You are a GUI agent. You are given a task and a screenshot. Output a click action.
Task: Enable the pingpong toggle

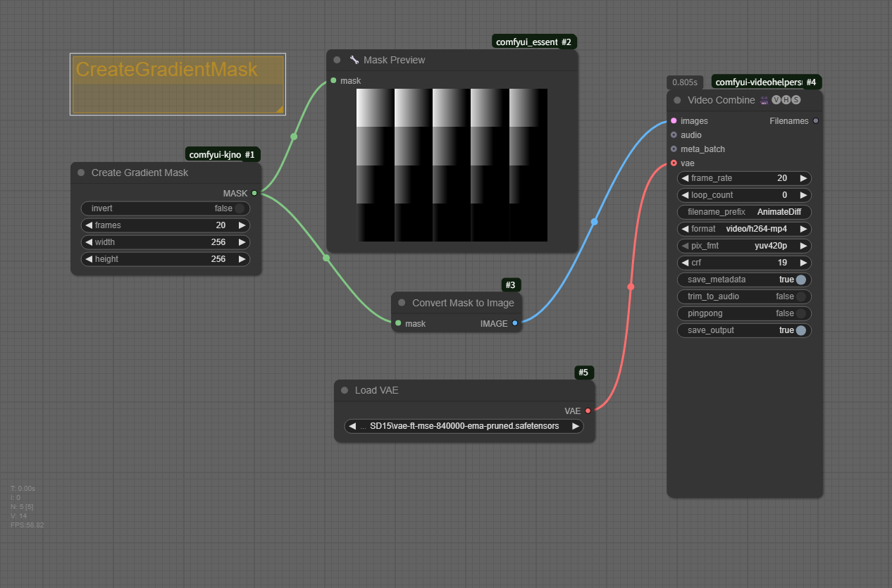point(800,313)
